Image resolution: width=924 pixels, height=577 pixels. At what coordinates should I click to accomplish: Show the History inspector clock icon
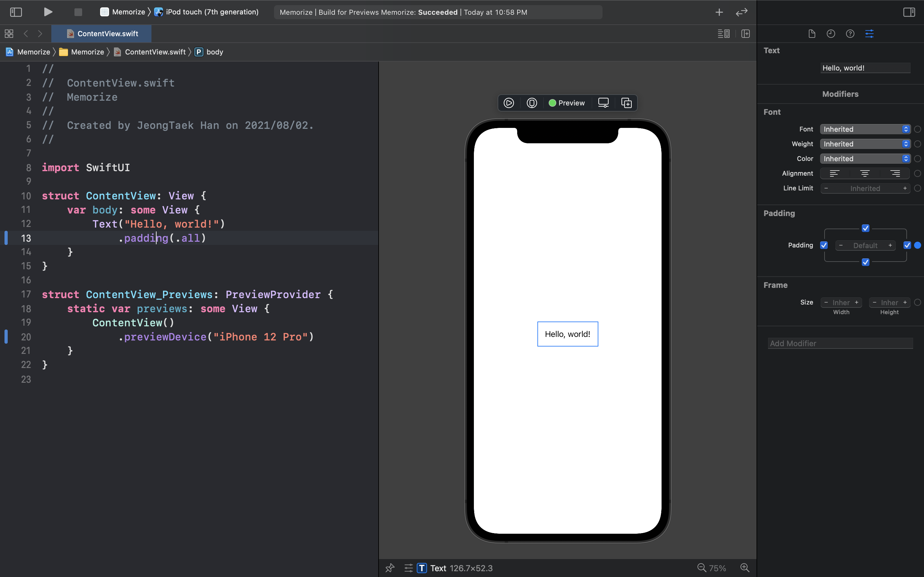point(831,34)
